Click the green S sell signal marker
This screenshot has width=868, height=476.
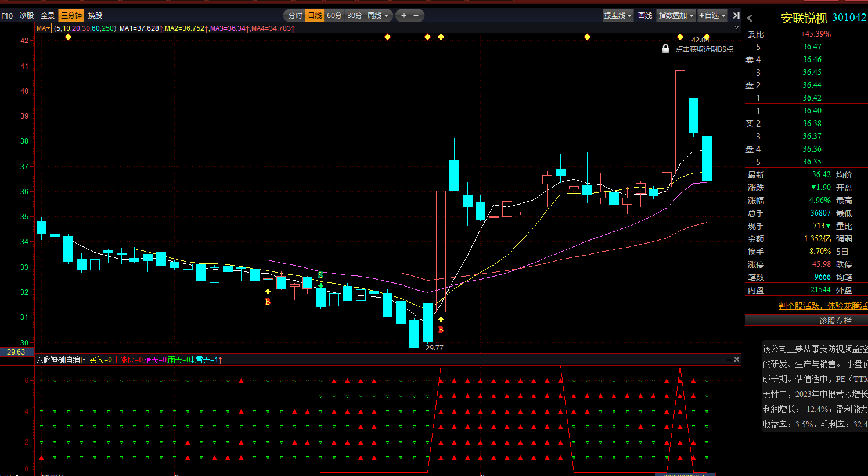[320, 275]
